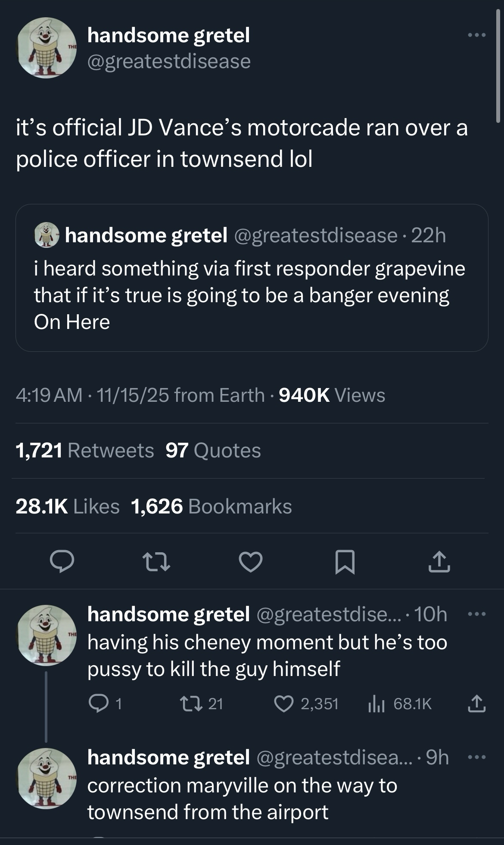This screenshot has height=845, width=504.
Task: Tap the avatar on the 'correction maryville' reply
Action: click(x=47, y=778)
